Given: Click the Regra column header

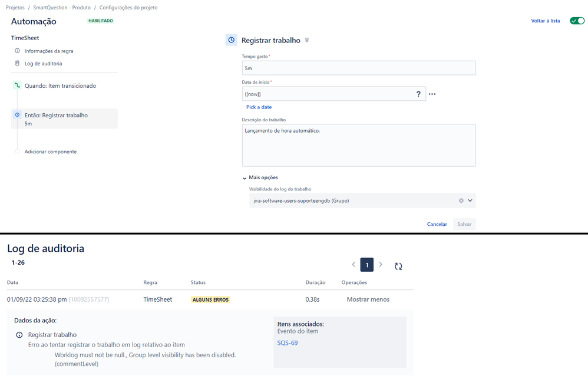Looking at the screenshot, I should (150, 282).
